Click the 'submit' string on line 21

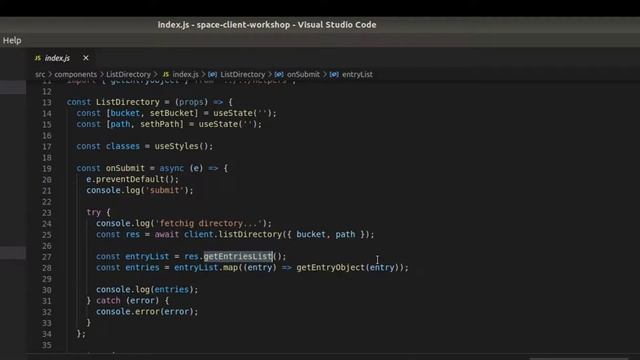pyautogui.click(x=164, y=190)
